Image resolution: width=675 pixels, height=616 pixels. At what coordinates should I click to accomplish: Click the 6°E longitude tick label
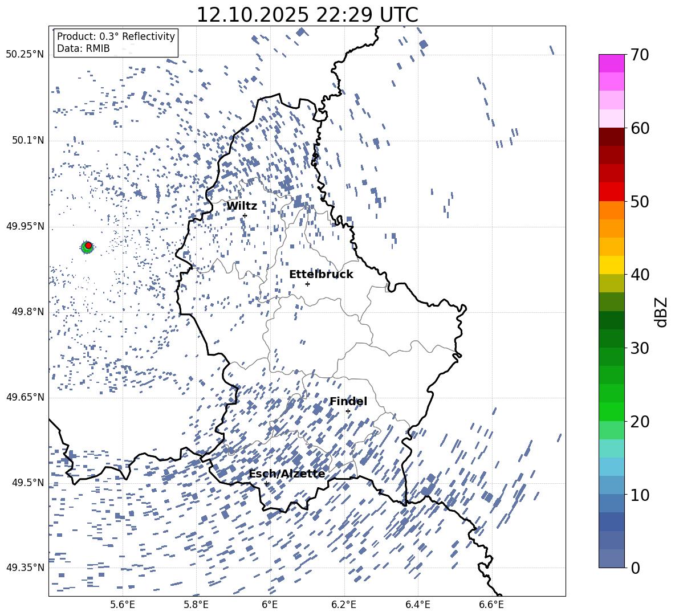pos(270,605)
